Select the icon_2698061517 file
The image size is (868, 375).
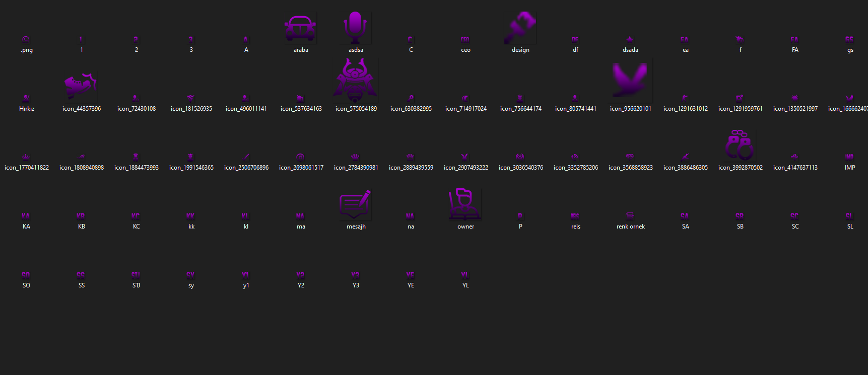(x=300, y=157)
